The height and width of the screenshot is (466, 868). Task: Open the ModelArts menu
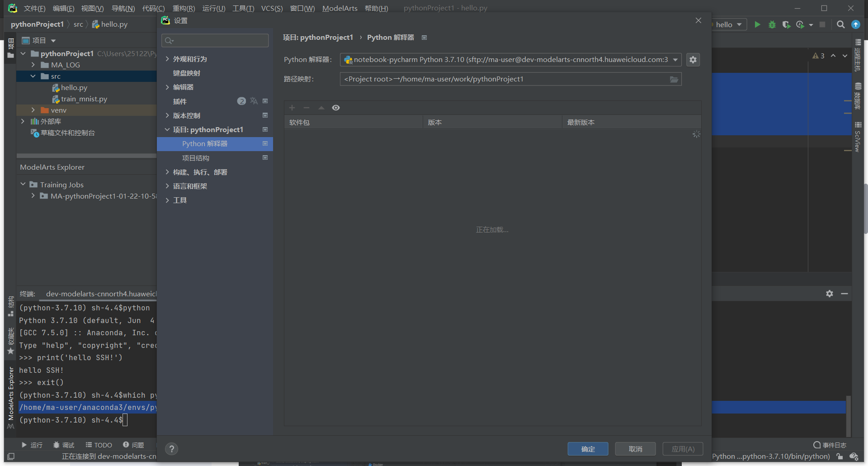340,8
